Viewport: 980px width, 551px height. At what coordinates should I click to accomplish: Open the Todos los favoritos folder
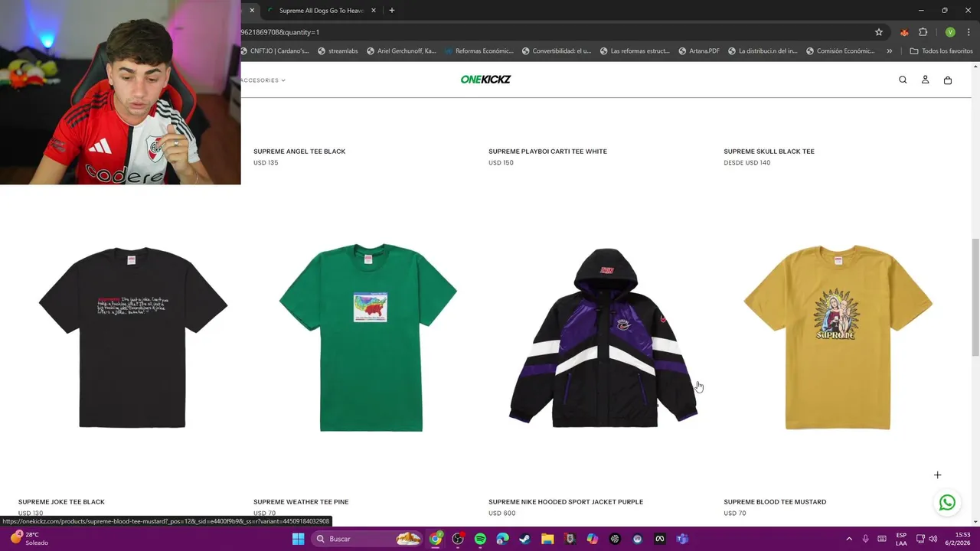point(941,51)
